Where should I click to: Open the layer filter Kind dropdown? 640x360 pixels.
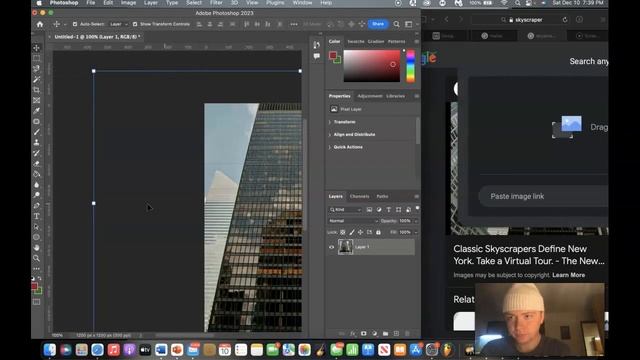345,209
